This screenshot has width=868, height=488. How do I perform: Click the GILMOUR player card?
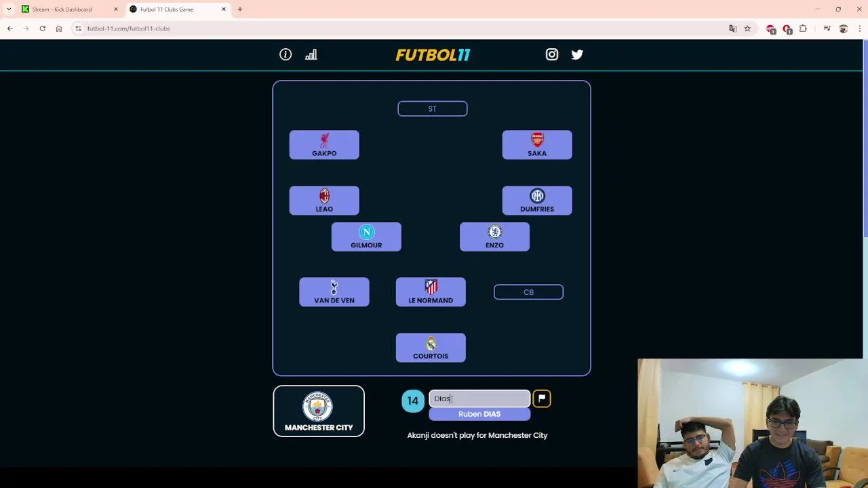(366, 237)
